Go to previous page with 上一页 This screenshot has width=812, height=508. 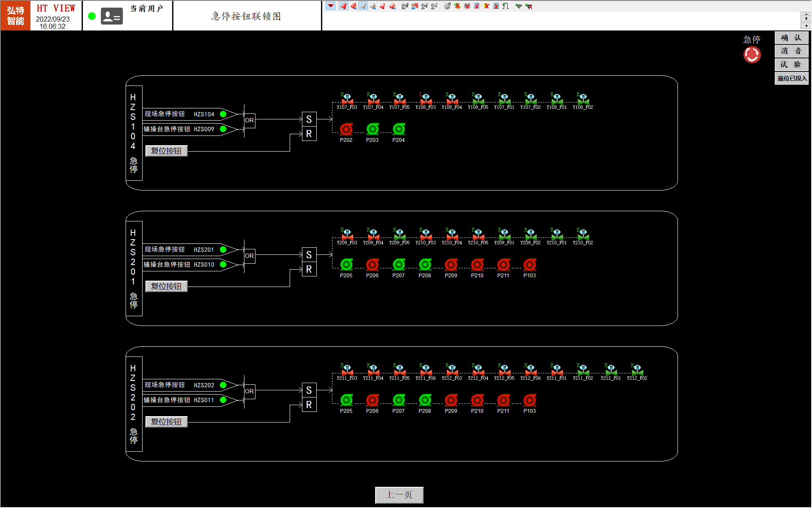point(399,494)
